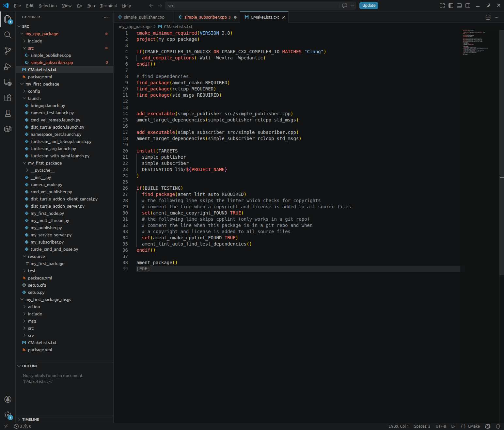Click the Copilot status bar icon

[x=488, y=426]
